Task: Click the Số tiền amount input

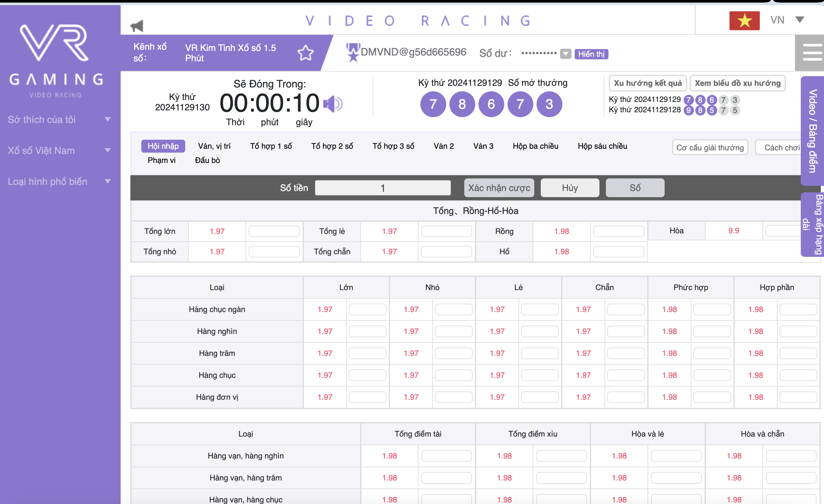Action: (383, 188)
